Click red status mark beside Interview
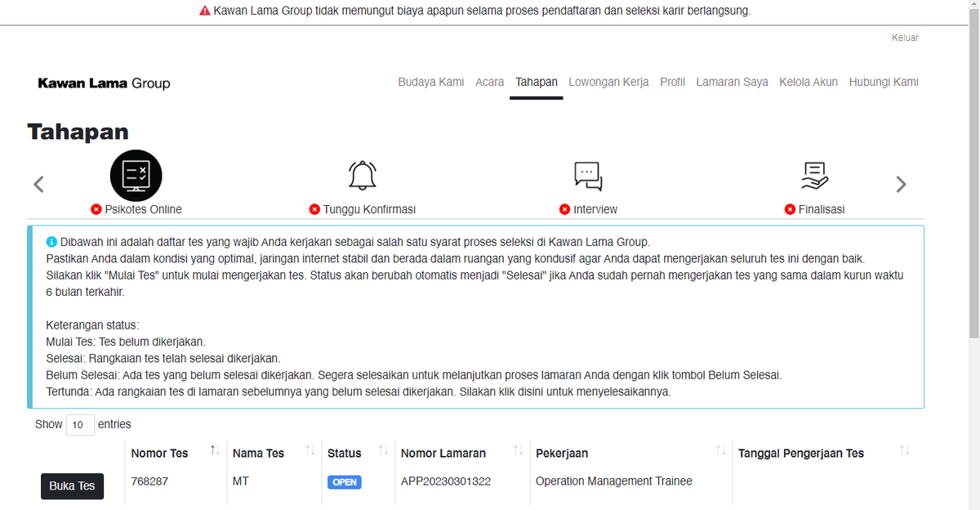This screenshot has width=980, height=510. 564,209
